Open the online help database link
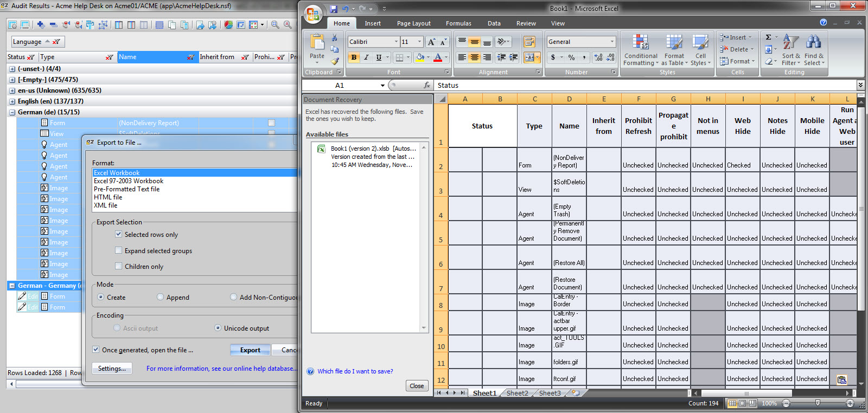Screen dimensions: 868x413 [x=221, y=369]
